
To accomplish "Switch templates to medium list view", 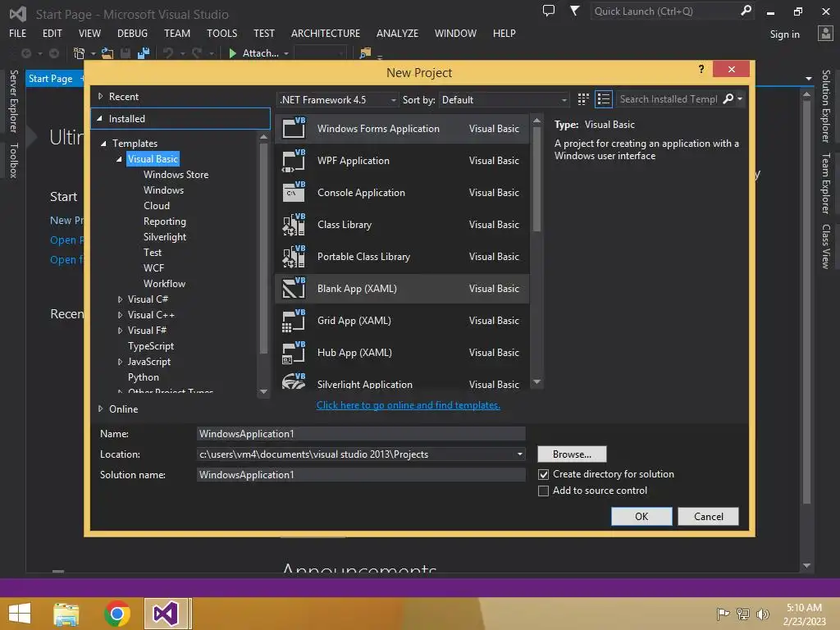I will [604, 99].
